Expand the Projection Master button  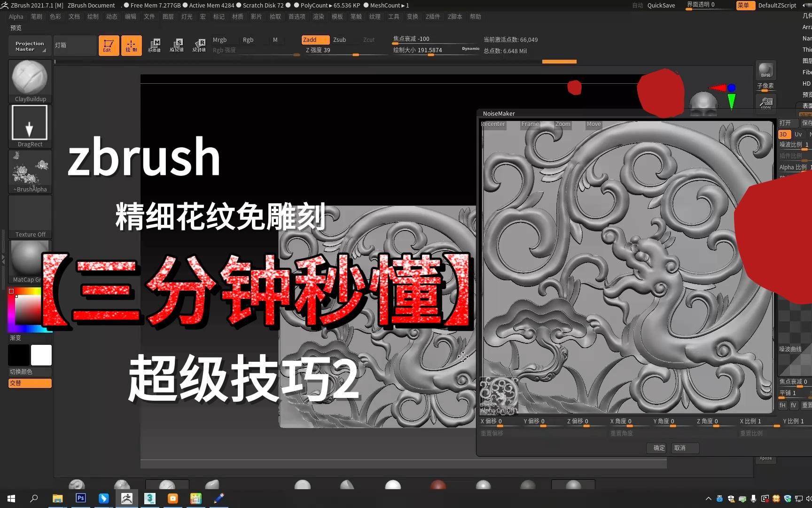(30, 46)
